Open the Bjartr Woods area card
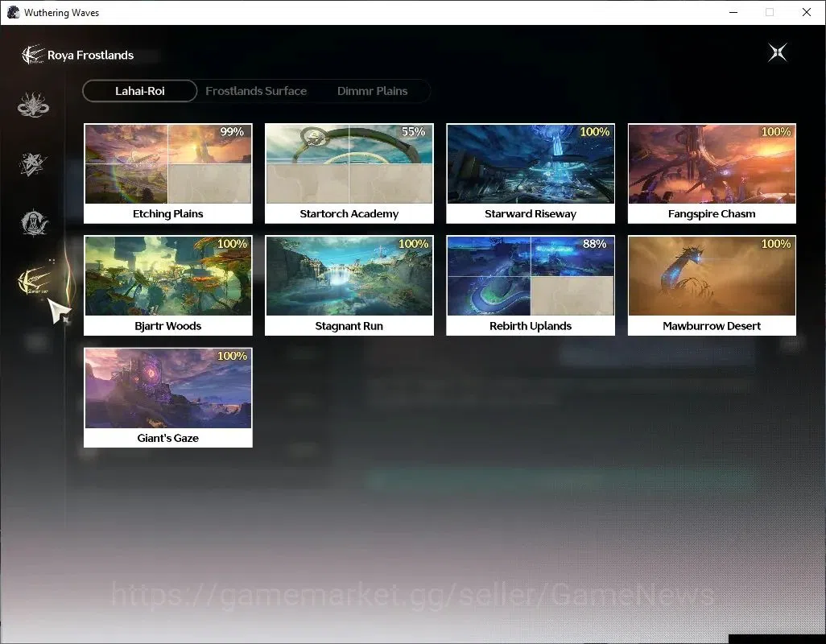 (168, 286)
